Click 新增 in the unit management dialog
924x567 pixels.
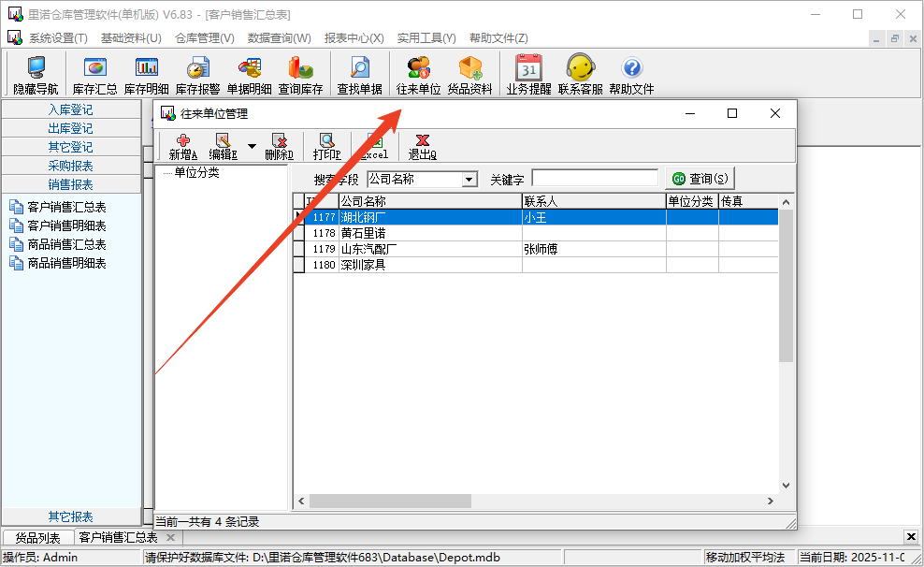[183, 145]
